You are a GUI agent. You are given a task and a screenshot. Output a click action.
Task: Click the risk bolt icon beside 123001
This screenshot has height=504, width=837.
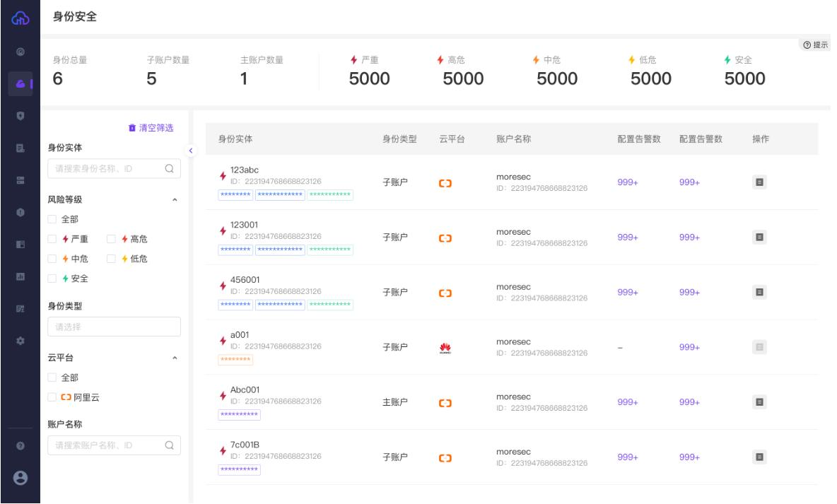click(x=223, y=230)
